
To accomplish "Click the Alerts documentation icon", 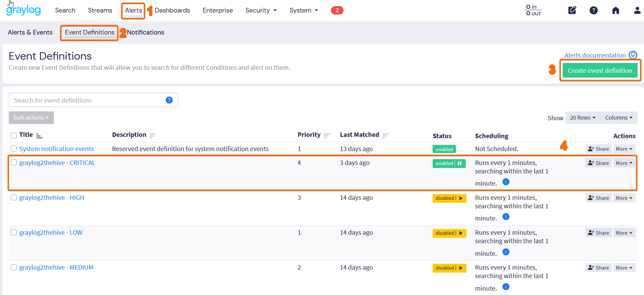I will [633, 55].
